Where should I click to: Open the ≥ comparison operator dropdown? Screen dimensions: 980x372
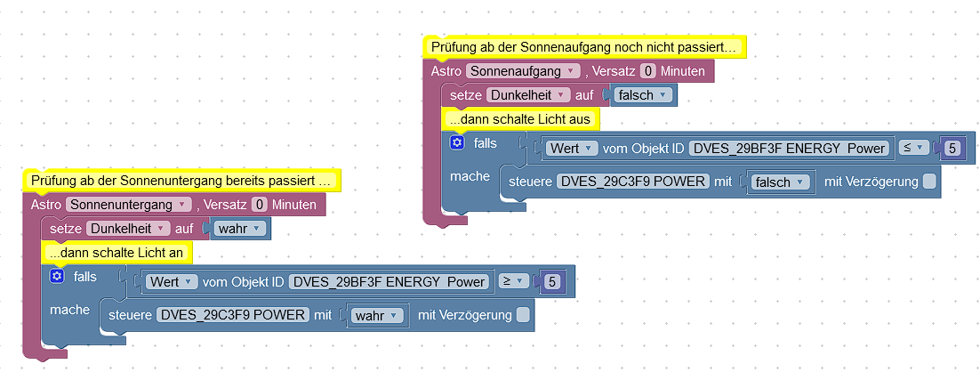point(513,281)
